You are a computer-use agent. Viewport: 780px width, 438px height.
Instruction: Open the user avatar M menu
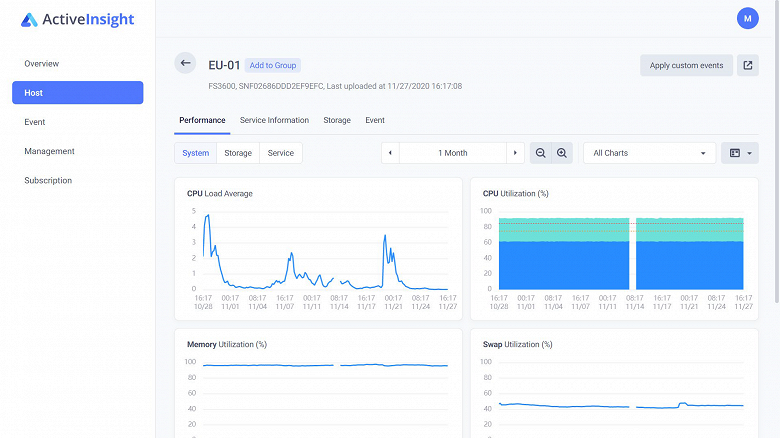747,18
